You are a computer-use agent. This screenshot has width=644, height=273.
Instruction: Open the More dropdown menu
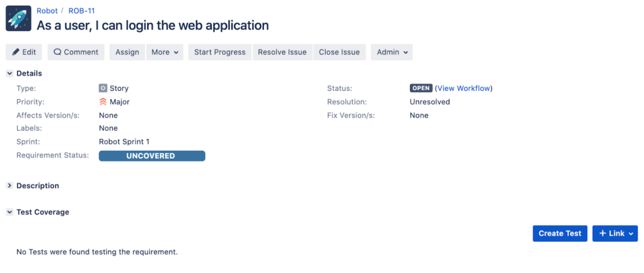[x=165, y=52]
